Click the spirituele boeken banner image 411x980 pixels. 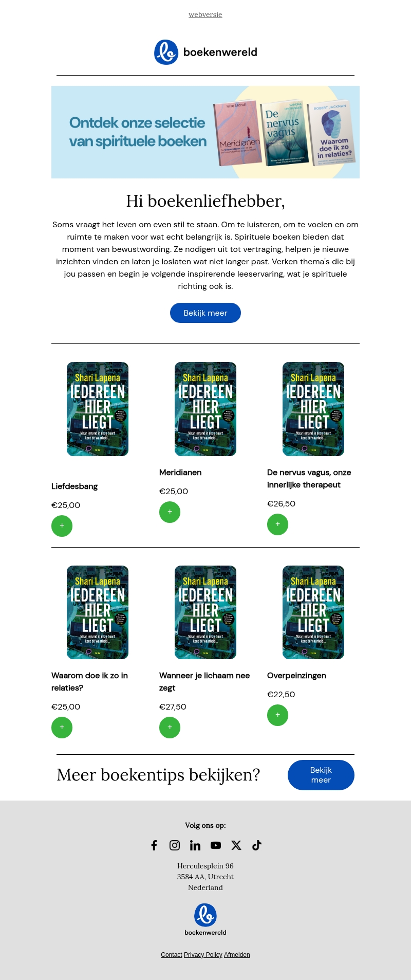(206, 132)
